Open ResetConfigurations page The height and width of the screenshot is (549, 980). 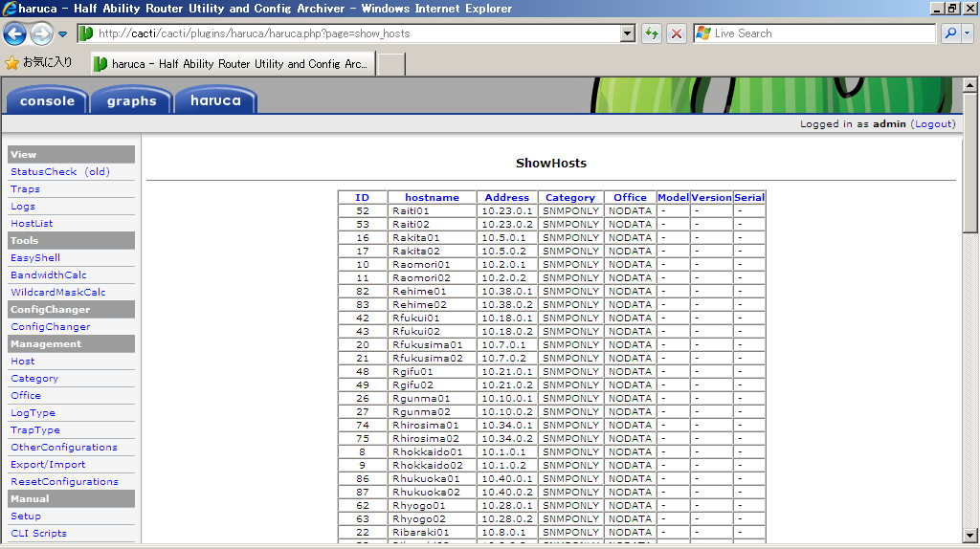pos(64,481)
